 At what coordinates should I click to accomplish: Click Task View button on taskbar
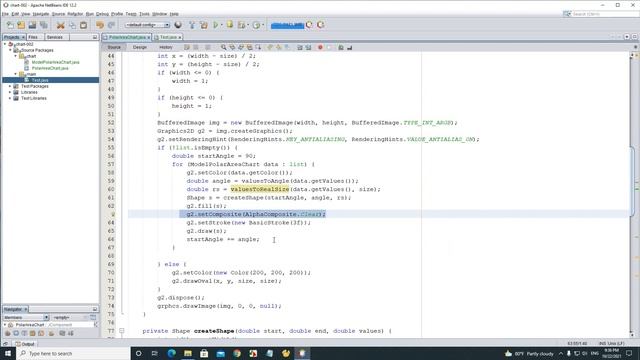(x=155, y=353)
